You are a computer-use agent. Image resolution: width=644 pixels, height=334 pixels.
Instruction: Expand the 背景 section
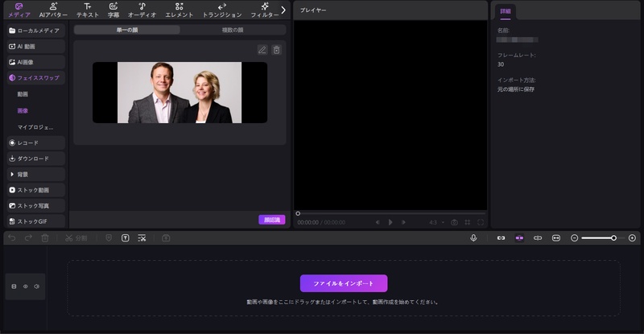coord(36,174)
